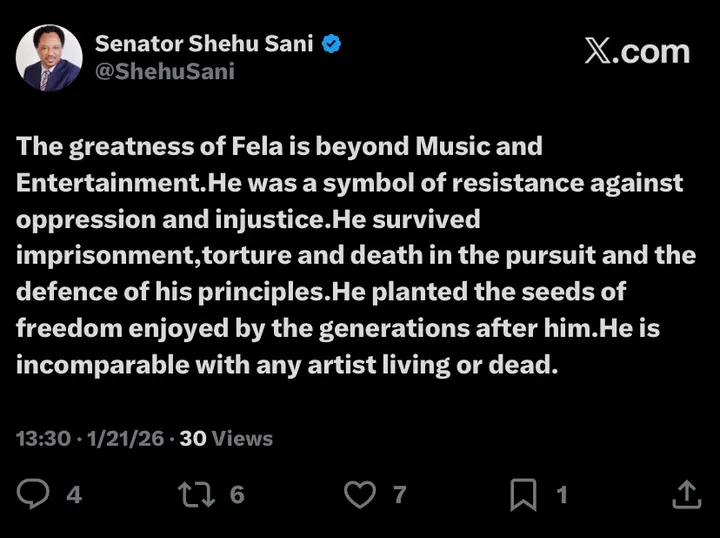
Task: Click the repost arrows icon
Action: [196, 493]
